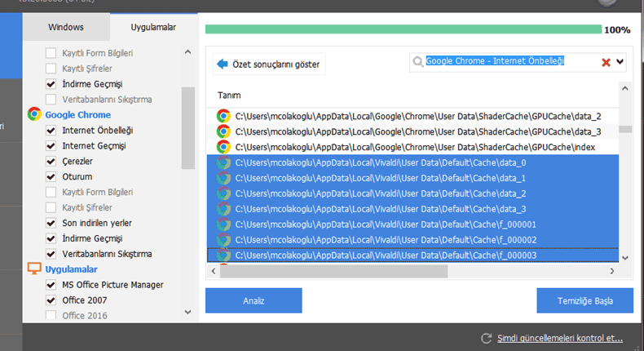Click the Tanım column header
The height and width of the screenshot is (351, 644).
229,95
